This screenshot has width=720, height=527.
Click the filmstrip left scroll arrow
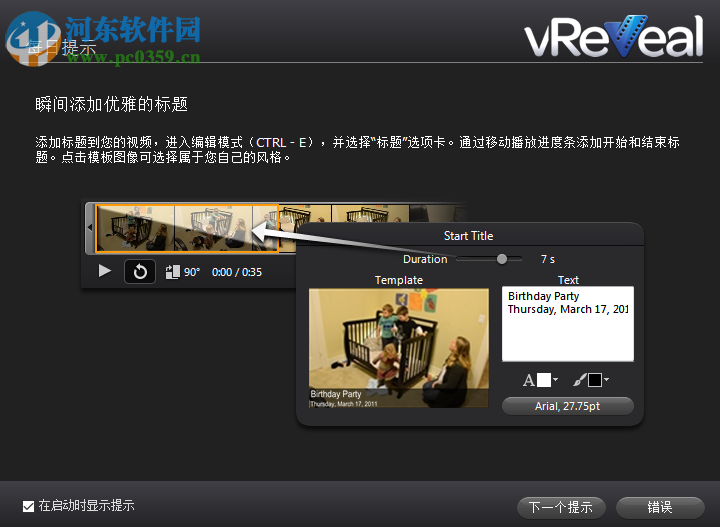coord(90,227)
